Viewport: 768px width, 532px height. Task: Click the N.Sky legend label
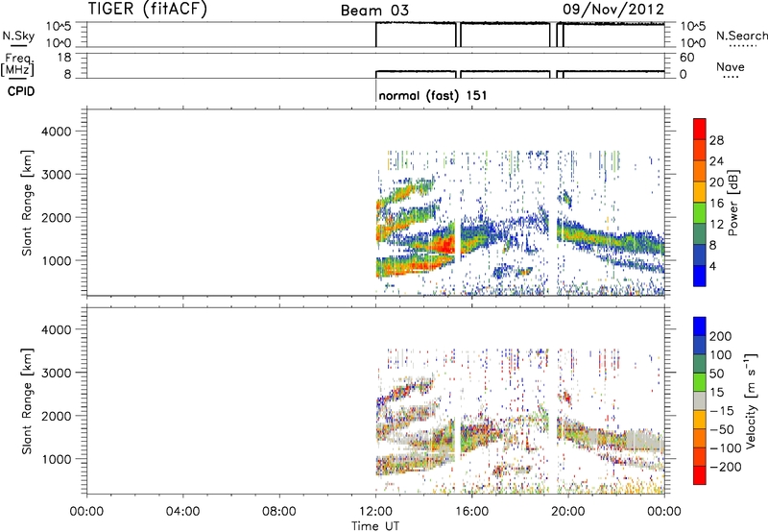18,36
